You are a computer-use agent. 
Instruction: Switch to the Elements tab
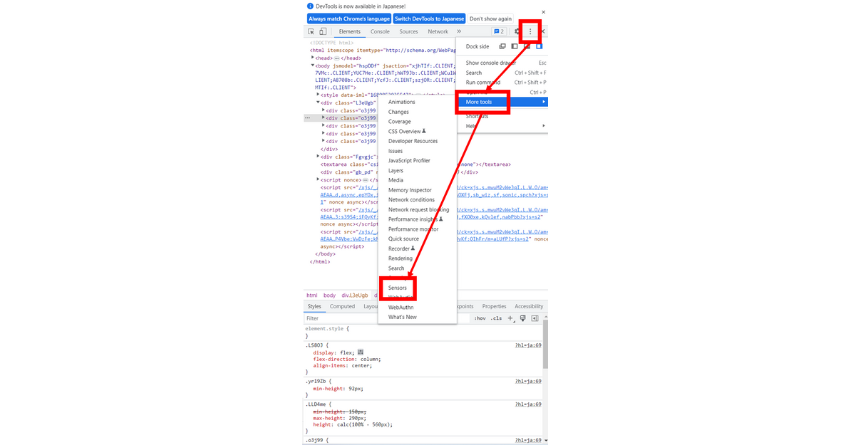tap(350, 31)
